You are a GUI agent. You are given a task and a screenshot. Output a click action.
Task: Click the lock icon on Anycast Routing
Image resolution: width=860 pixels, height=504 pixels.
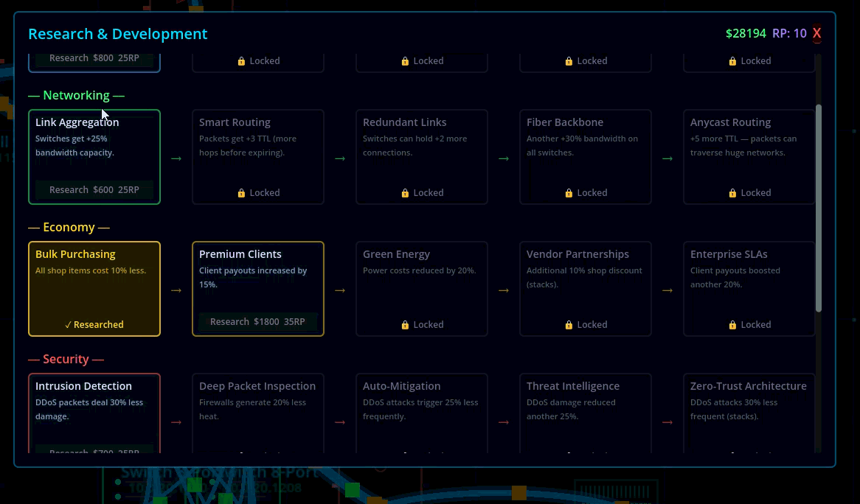tap(732, 193)
